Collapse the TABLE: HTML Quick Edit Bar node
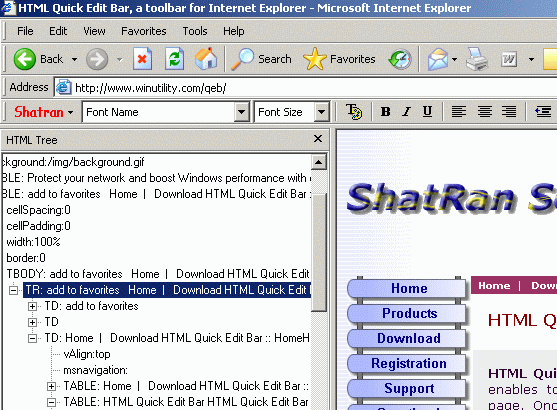 click(52, 402)
